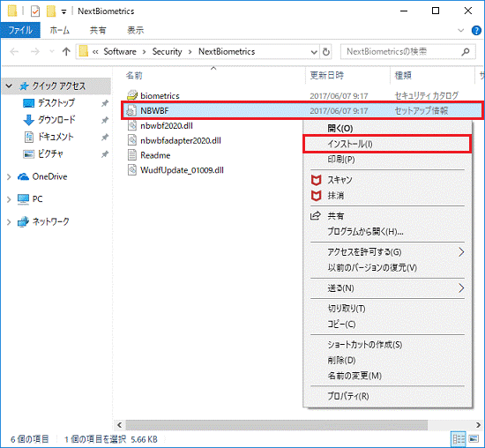Choose 印刷(P) from context menu
485x448 pixels.
point(387,160)
